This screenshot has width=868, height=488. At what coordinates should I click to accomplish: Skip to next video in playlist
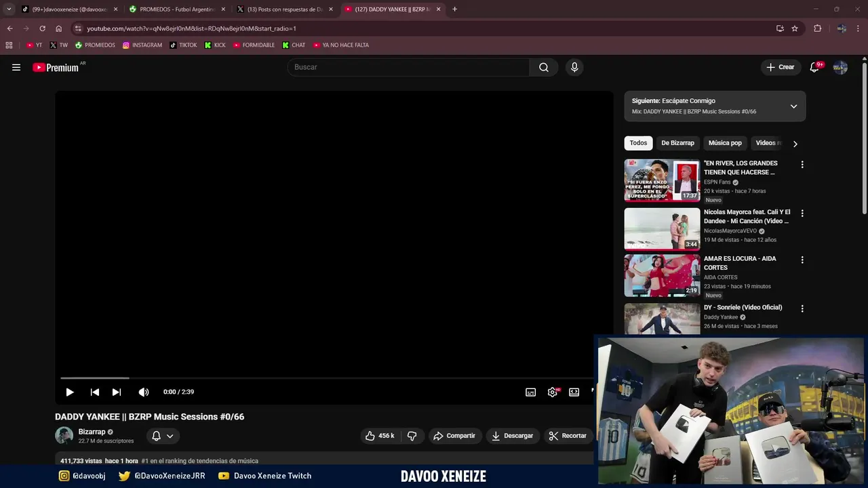tap(117, 392)
